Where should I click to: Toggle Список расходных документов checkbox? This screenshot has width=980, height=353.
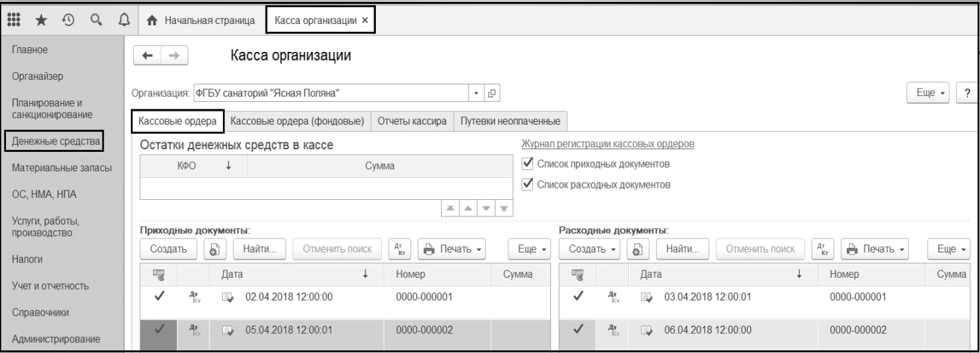coord(529,183)
